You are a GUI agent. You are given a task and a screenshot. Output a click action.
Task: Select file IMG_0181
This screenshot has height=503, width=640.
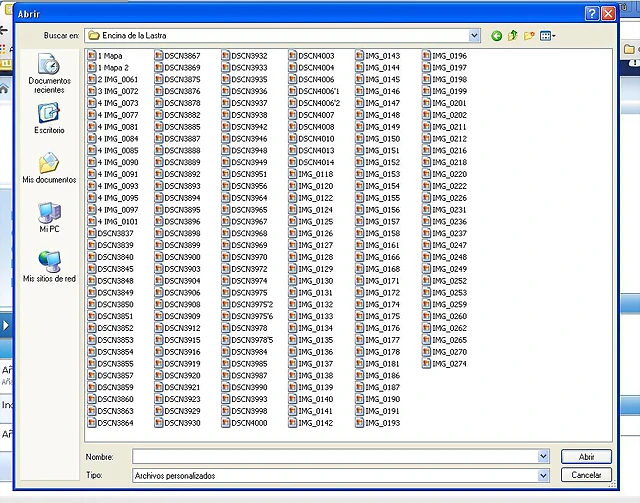coord(378,363)
